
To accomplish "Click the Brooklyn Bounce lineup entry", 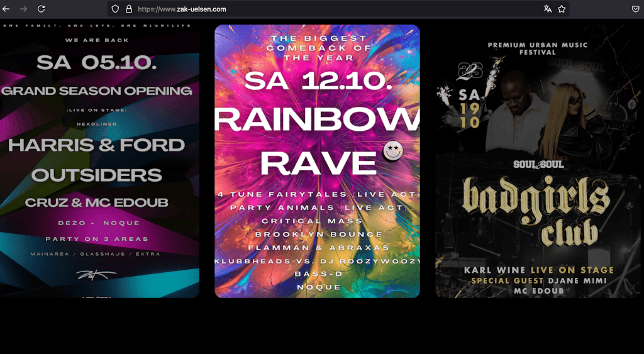I will [319, 235].
